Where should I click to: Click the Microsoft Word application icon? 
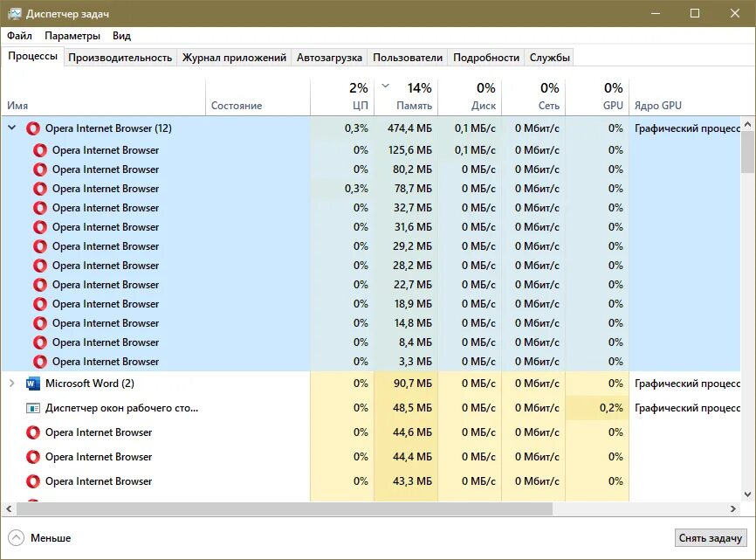click(33, 383)
